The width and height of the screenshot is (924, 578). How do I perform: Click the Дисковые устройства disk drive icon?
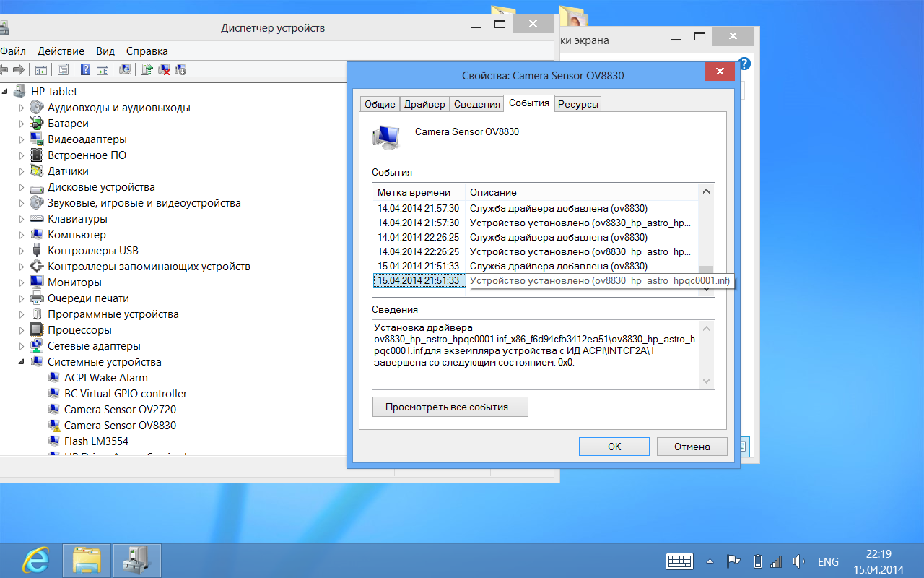click(37, 187)
